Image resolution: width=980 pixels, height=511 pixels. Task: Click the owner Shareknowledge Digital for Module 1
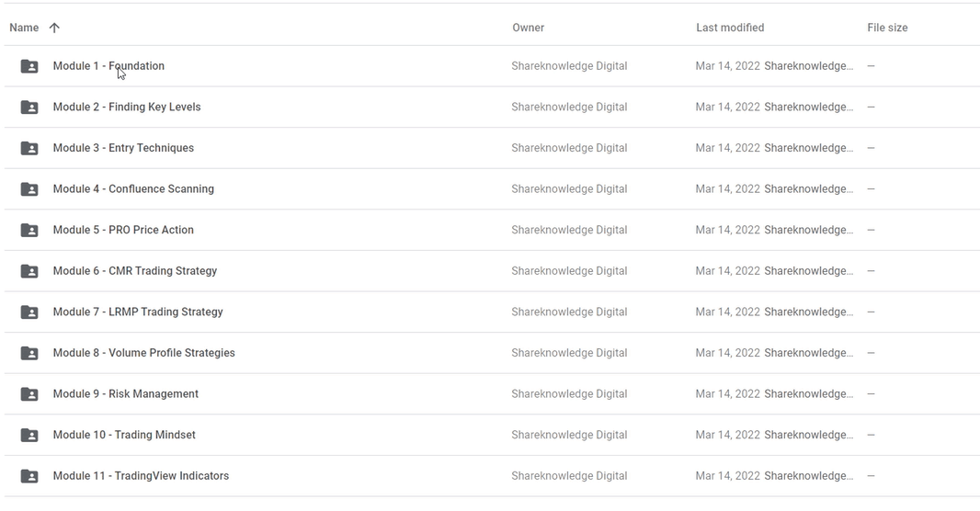click(569, 66)
